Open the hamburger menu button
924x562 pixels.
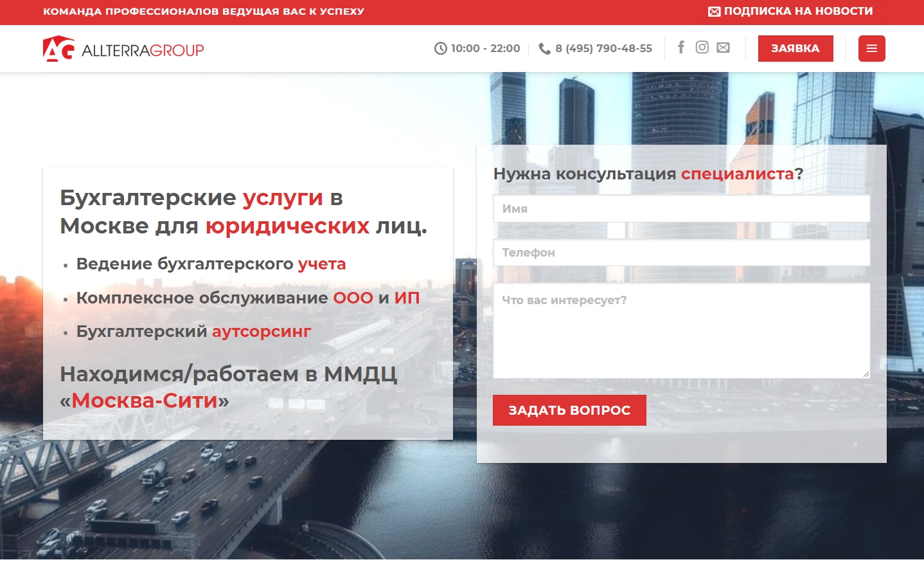click(x=872, y=48)
